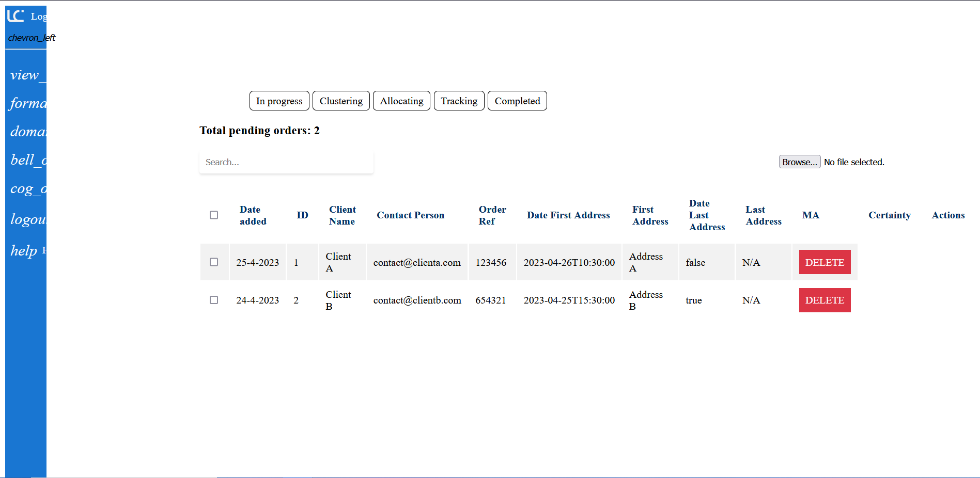Viewport: 980px width, 478px height.
Task: Click the Browse file button
Action: [x=799, y=162]
